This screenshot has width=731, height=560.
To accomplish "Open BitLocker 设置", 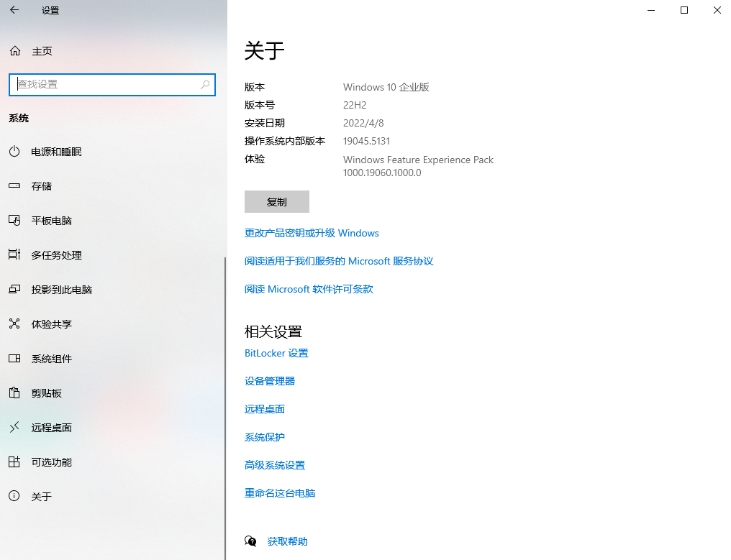I will coord(276,353).
